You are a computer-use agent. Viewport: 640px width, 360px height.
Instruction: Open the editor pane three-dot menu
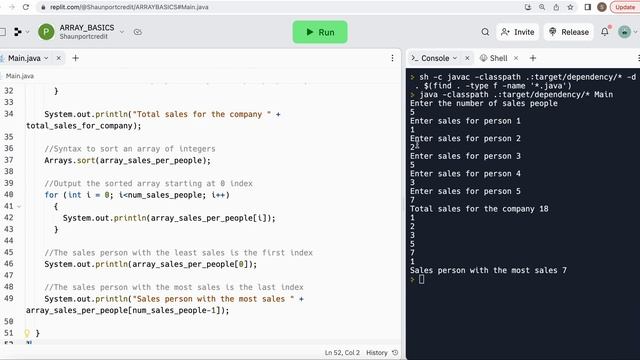click(x=392, y=58)
